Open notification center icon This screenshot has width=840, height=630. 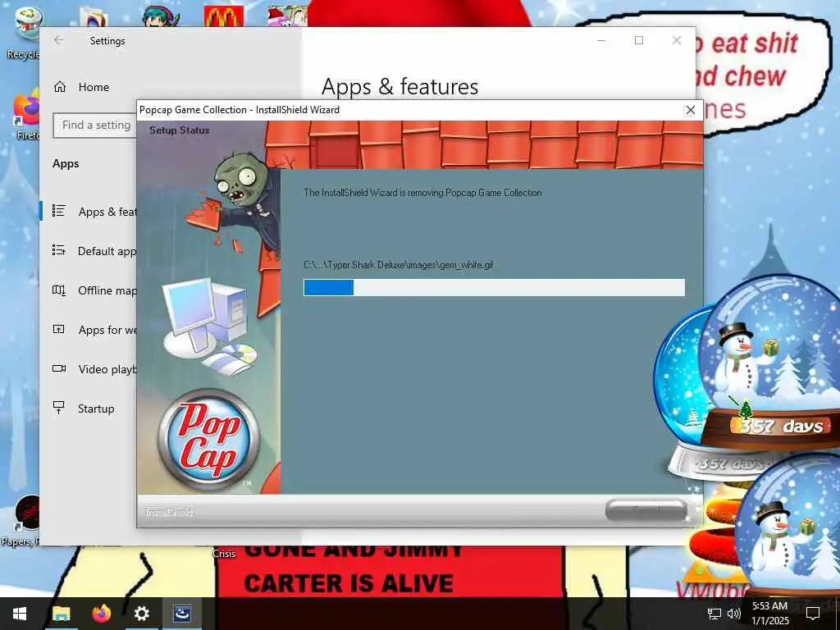813,614
